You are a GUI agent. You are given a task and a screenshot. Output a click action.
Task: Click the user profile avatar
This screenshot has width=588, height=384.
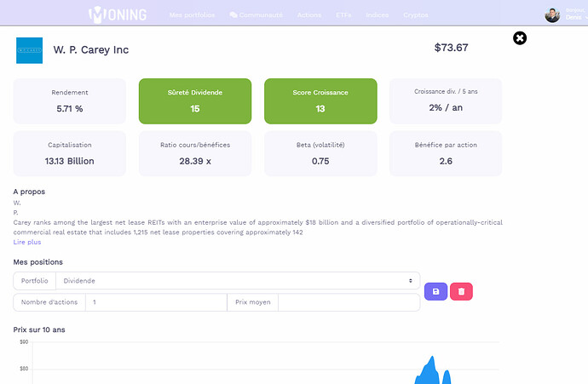click(552, 15)
